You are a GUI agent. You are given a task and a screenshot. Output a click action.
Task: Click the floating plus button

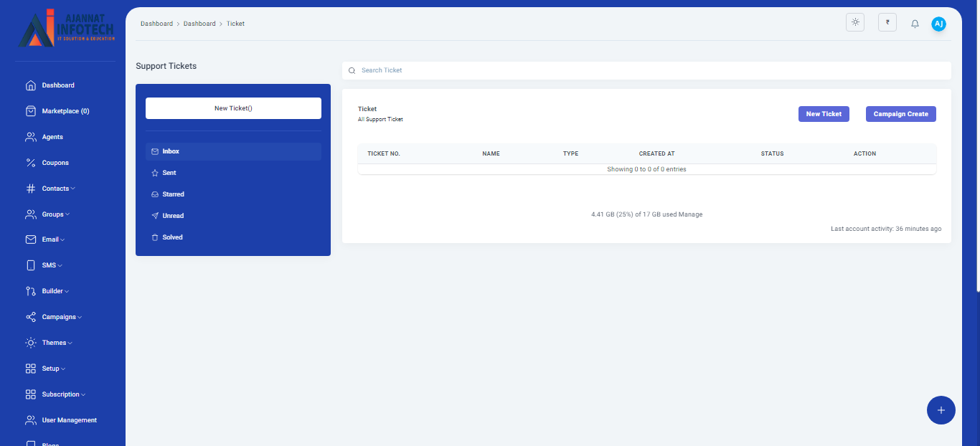click(x=941, y=410)
